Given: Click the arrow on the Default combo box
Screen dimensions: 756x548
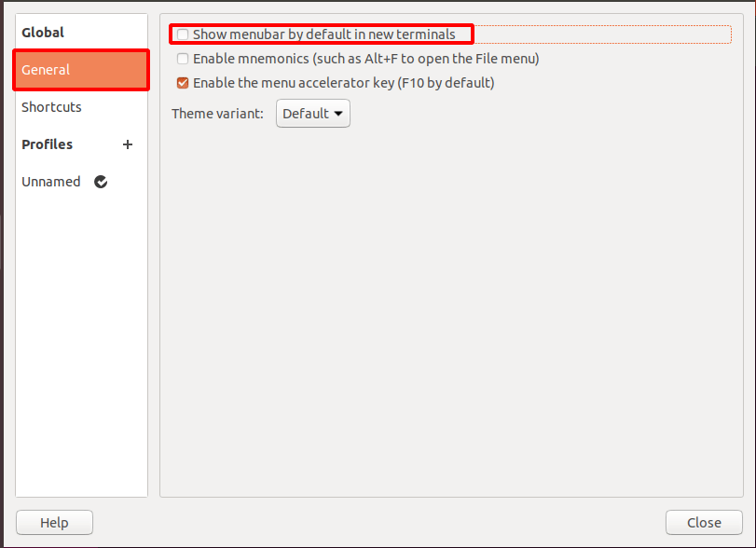Looking at the screenshot, I should click(x=337, y=114).
